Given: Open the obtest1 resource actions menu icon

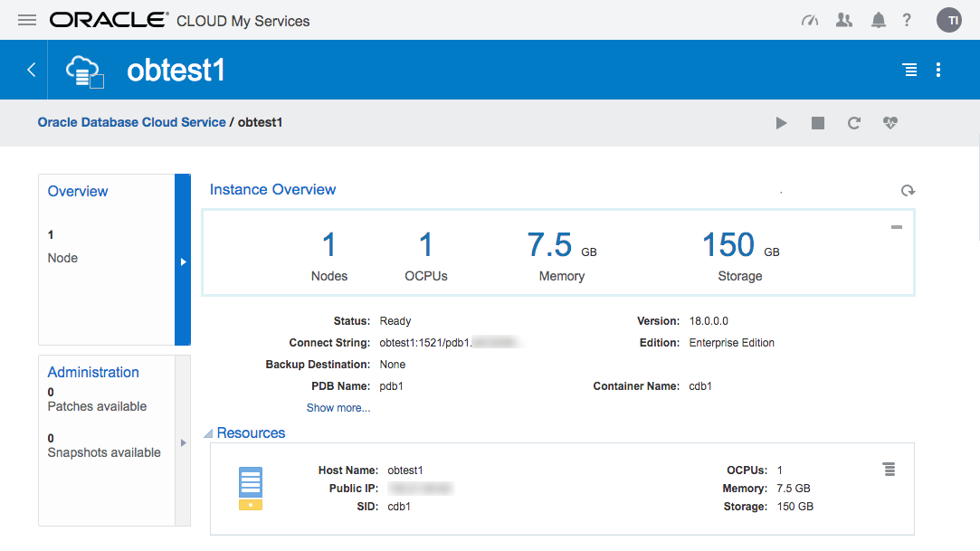Looking at the screenshot, I should (889, 470).
